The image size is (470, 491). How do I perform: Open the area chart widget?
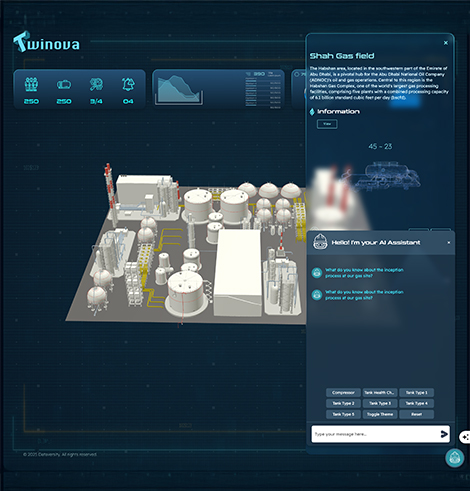pyautogui.click(x=180, y=89)
